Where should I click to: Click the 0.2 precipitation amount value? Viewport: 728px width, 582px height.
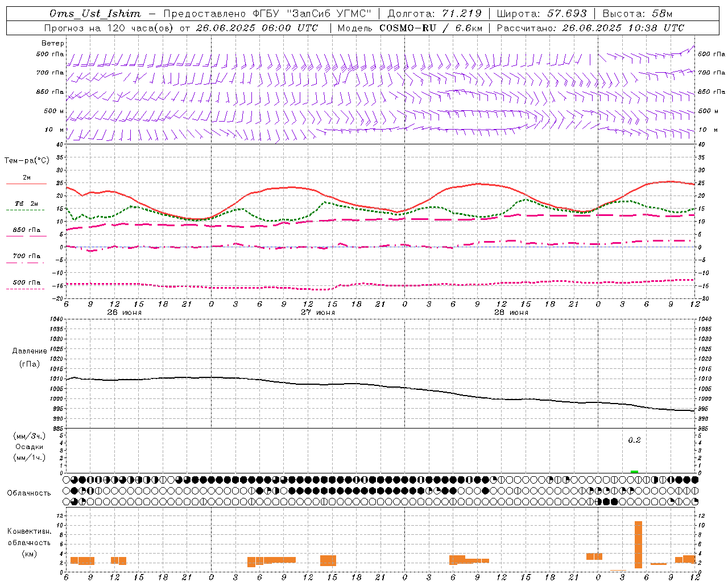(634, 440)
